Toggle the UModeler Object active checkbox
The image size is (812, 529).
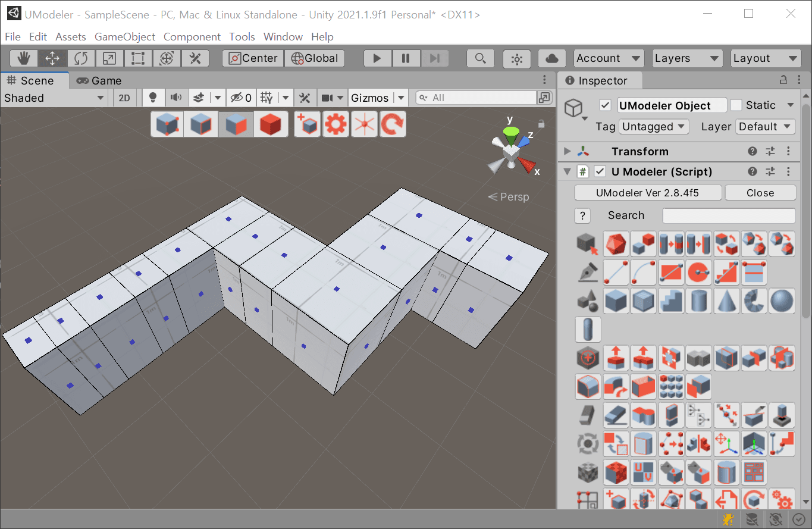coord(606,105)
